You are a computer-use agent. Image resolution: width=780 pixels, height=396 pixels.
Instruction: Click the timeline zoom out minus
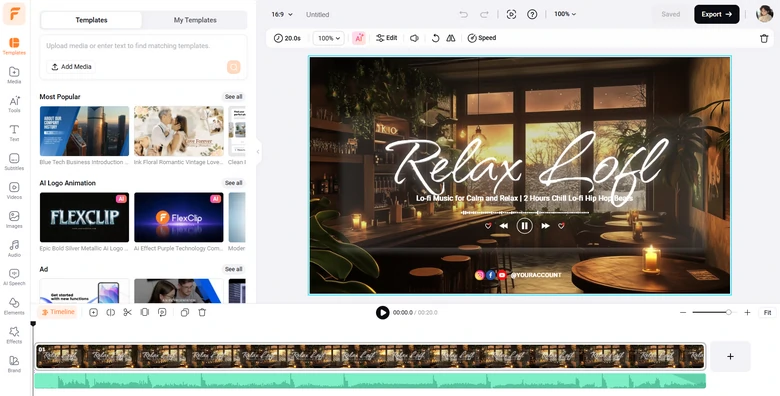pos(683,312)
